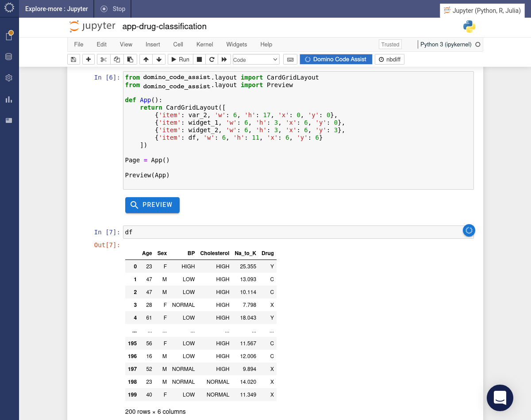Click the Sex column header
Screen dimensions: 531x420
click(162, 253)
